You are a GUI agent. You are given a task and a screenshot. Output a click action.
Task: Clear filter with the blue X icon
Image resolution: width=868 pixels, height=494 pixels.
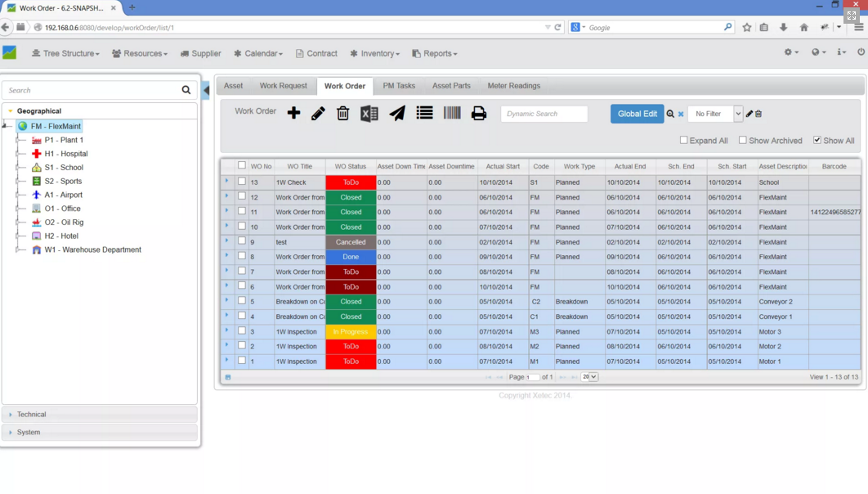(x=681, y=114)
